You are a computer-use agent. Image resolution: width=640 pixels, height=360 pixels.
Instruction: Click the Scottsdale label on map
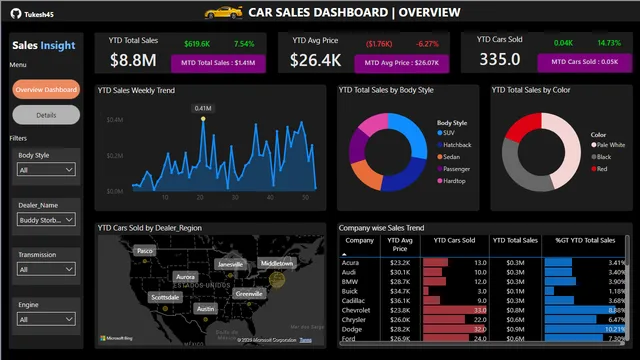click(165, 297)
